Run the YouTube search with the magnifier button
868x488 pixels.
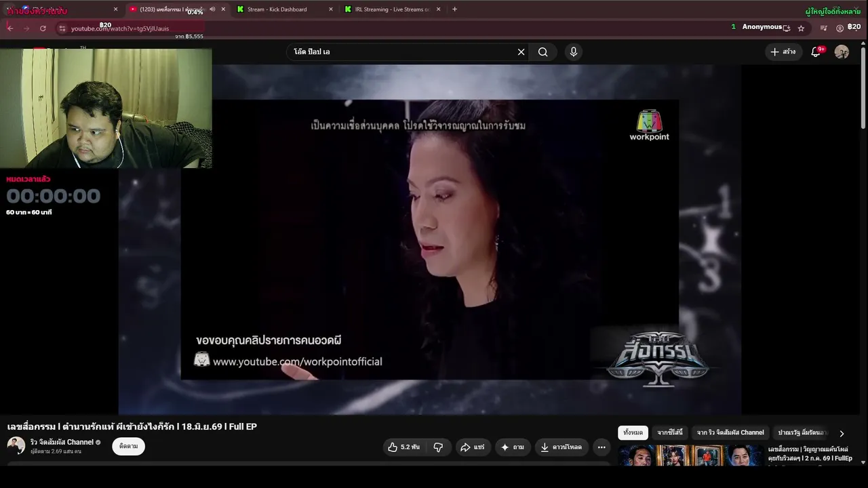tap(543, 52)
